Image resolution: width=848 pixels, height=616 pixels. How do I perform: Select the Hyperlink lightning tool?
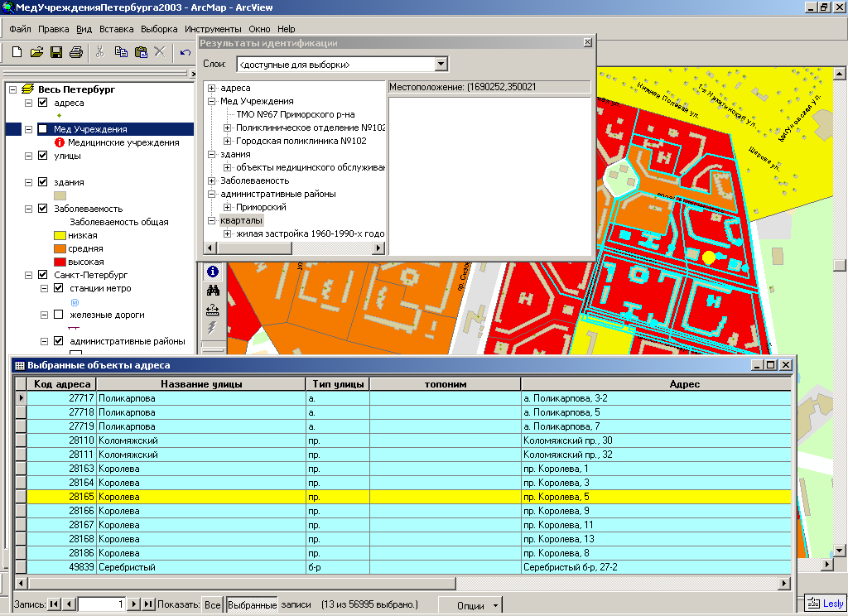213,328
